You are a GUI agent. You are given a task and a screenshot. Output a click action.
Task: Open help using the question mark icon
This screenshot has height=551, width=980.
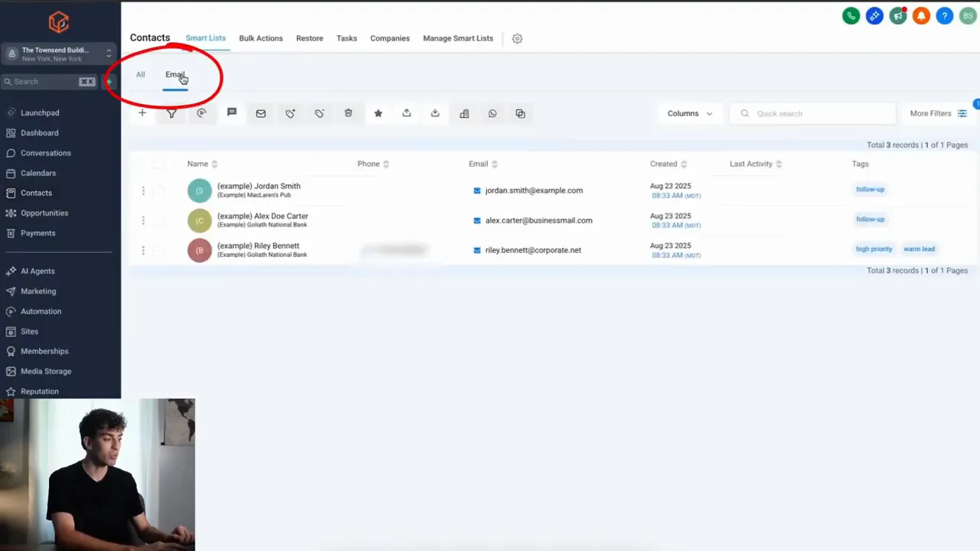[x=944, y=15]
